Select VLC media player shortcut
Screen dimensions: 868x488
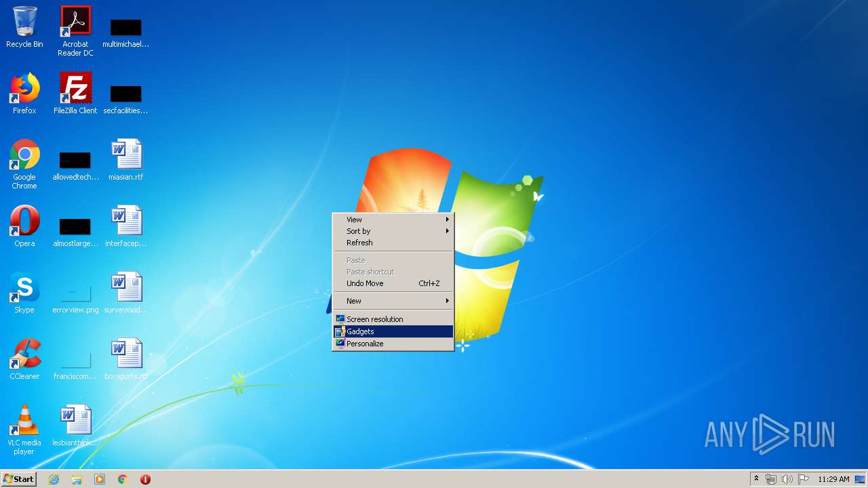point(24,430)
